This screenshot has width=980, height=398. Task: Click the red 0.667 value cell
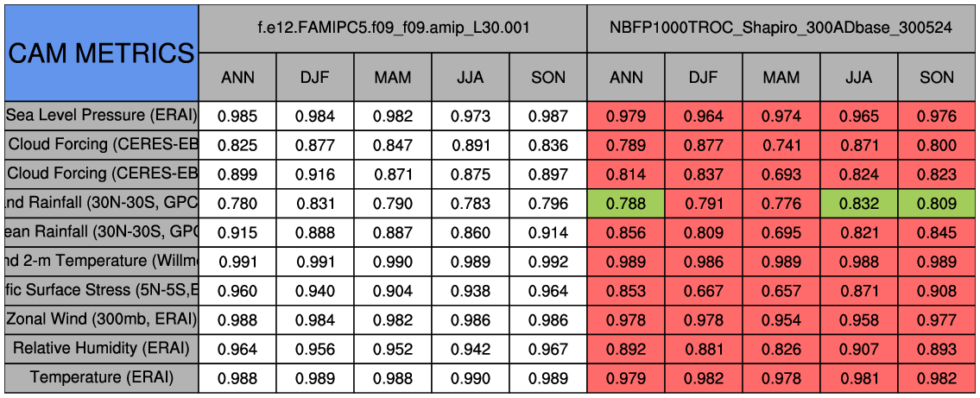point(704,291)
